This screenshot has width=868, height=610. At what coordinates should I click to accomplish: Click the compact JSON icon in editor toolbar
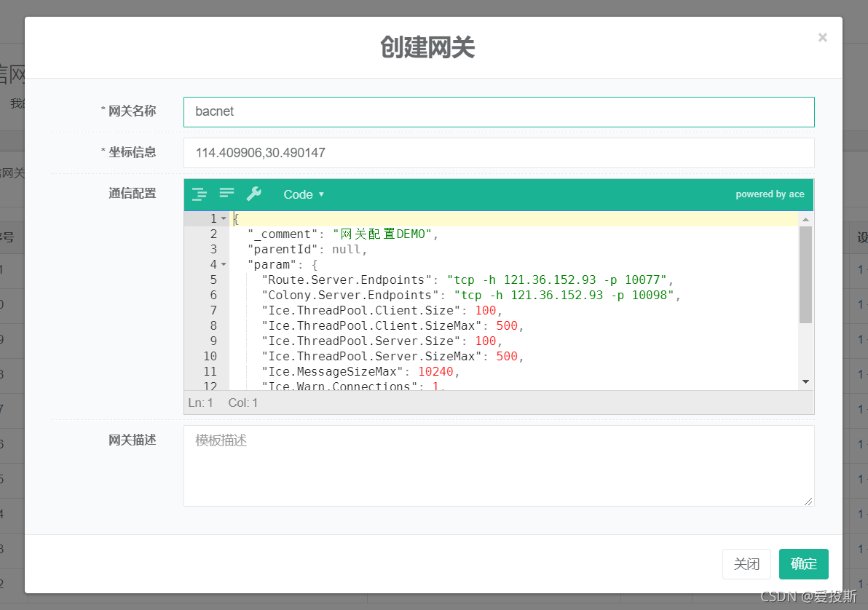[226, 194]
